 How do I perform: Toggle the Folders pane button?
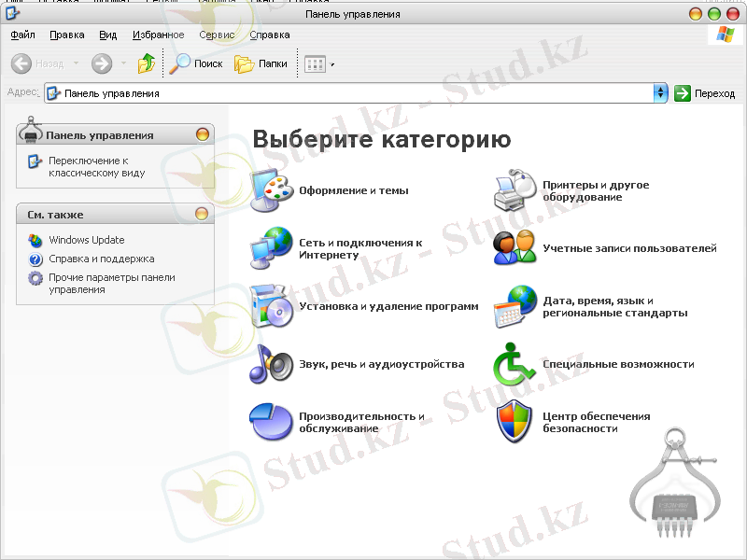[x=261, y=63]
